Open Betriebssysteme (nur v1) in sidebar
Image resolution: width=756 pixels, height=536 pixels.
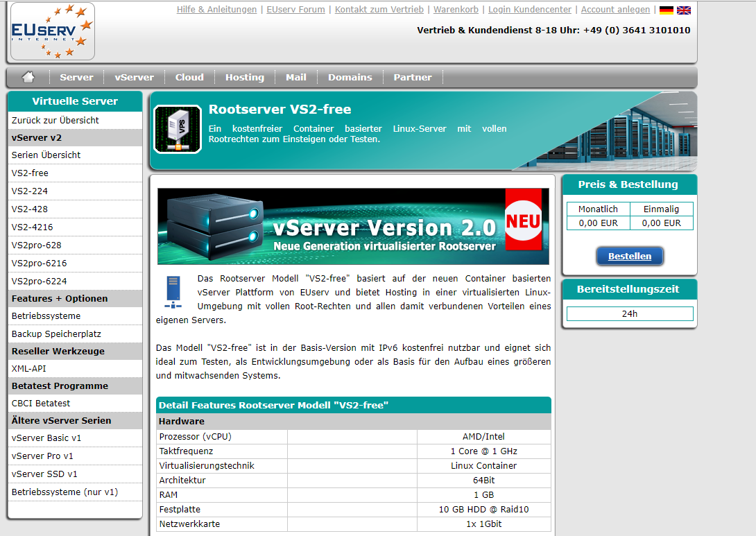coord(75,492)
